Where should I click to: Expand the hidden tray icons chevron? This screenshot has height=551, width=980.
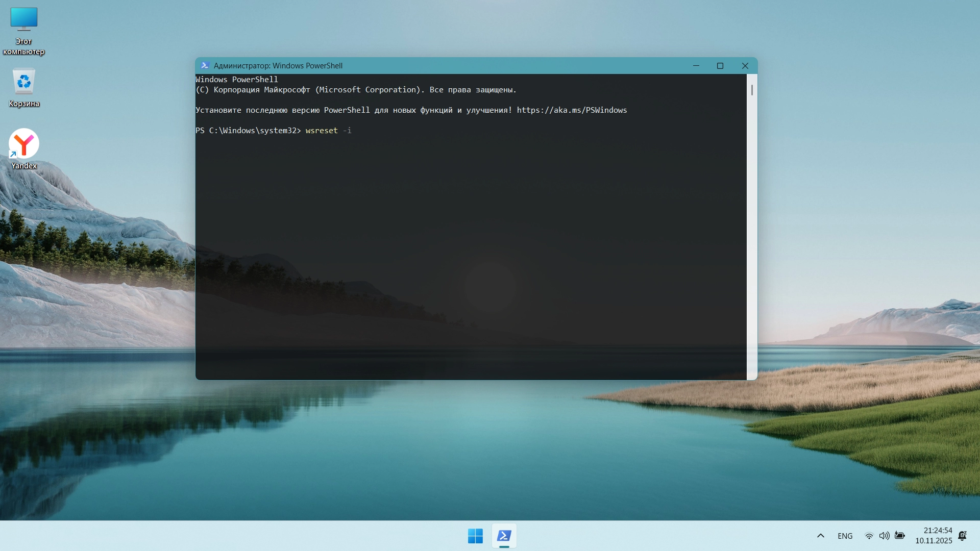821,536
